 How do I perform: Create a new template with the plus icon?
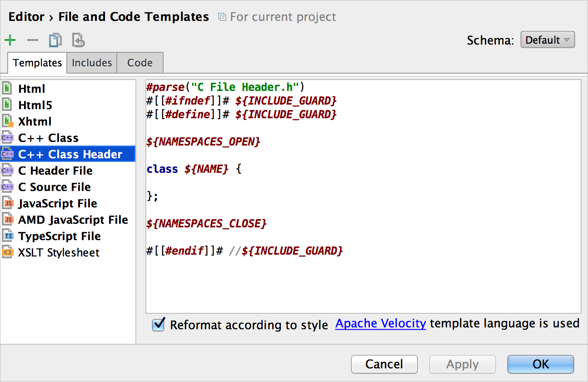10,40
